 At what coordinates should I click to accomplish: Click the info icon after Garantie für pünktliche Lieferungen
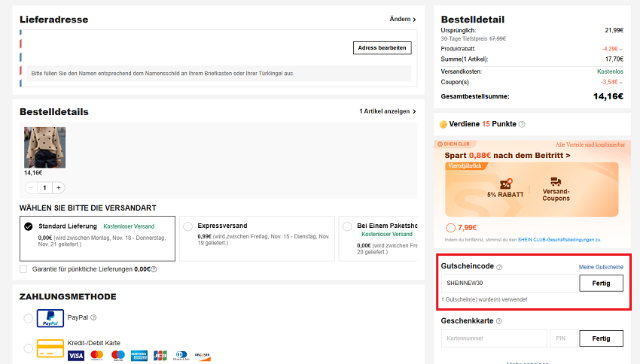pos(154,269)
